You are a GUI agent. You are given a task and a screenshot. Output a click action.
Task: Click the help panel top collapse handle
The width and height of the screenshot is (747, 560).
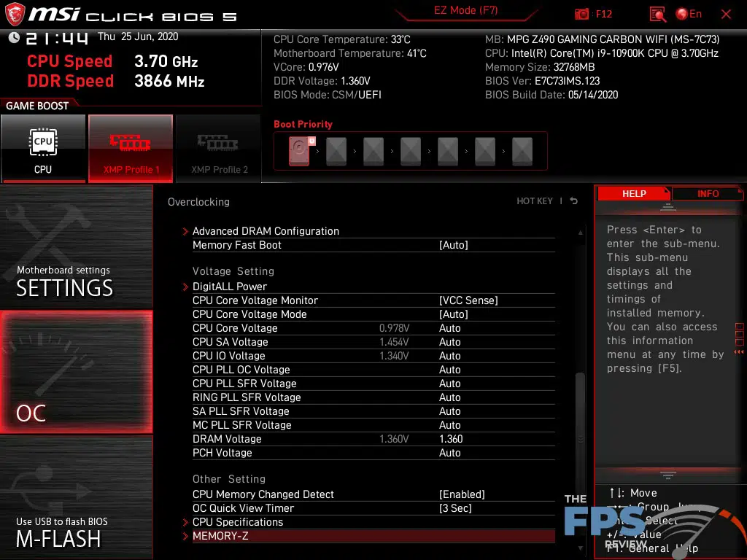[x=668, y=207]
